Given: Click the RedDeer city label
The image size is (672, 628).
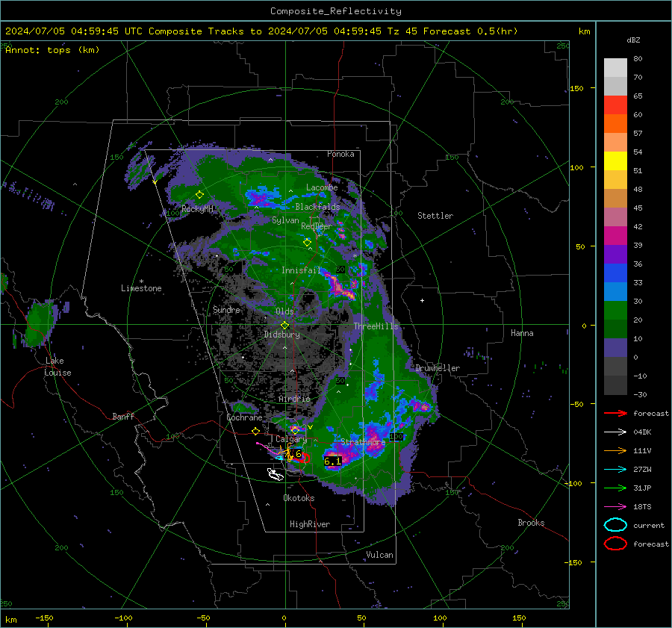Looking at the screenshot, I should (x=317, y=226).
